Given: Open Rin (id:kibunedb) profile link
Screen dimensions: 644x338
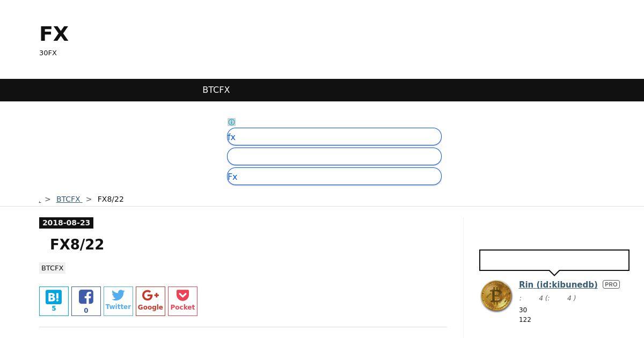Looking at the screenshot, I should click(558, 284).
